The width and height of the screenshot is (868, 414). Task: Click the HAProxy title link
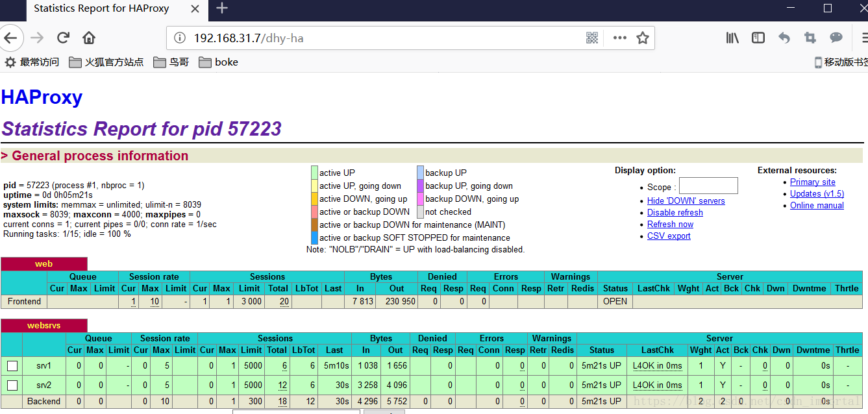[42, 97]
